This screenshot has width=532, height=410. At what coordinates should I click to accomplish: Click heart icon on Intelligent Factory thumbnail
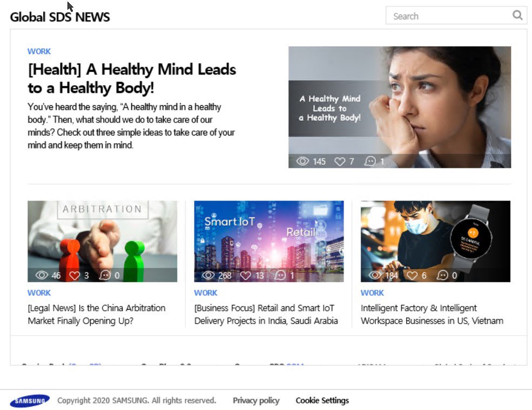[x=412, y=276]
